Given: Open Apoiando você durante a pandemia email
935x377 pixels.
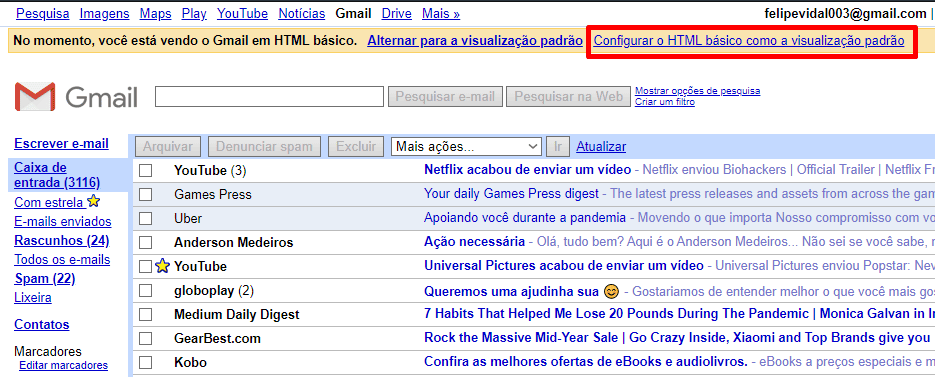Looking at the screenshot, I should [525, 218].
